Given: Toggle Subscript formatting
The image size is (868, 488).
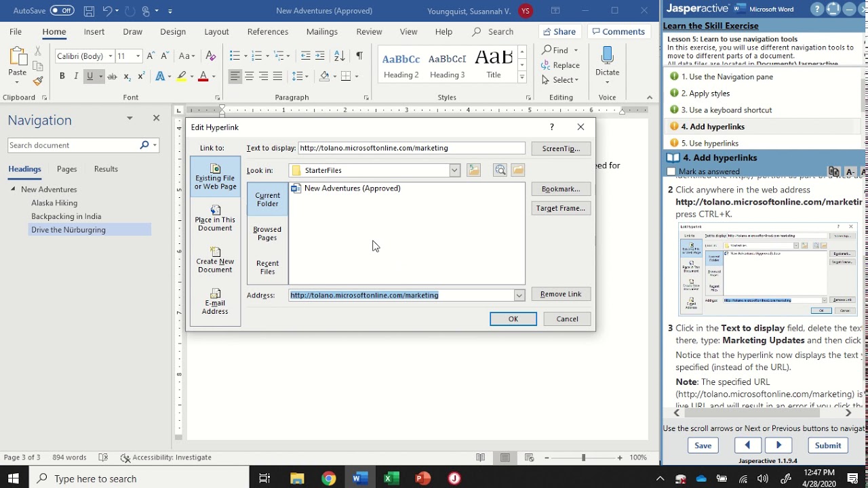Looking at the screenshot, I should [127, 77].
